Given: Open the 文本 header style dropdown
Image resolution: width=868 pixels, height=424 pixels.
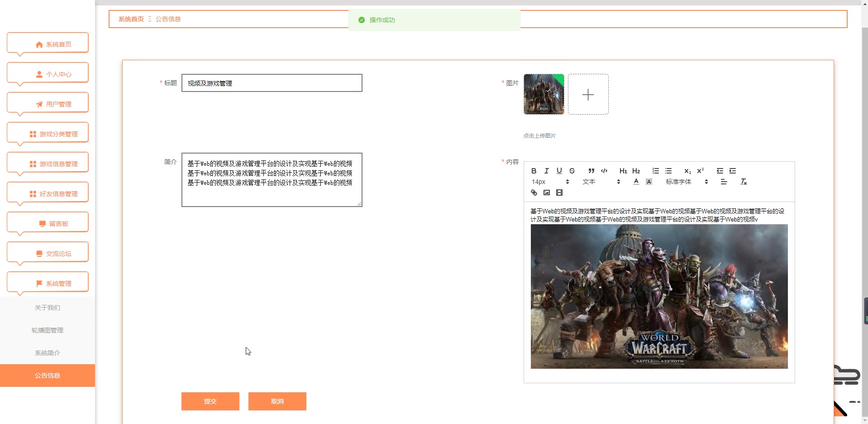Looking at the screenshot, I should 601,182.
